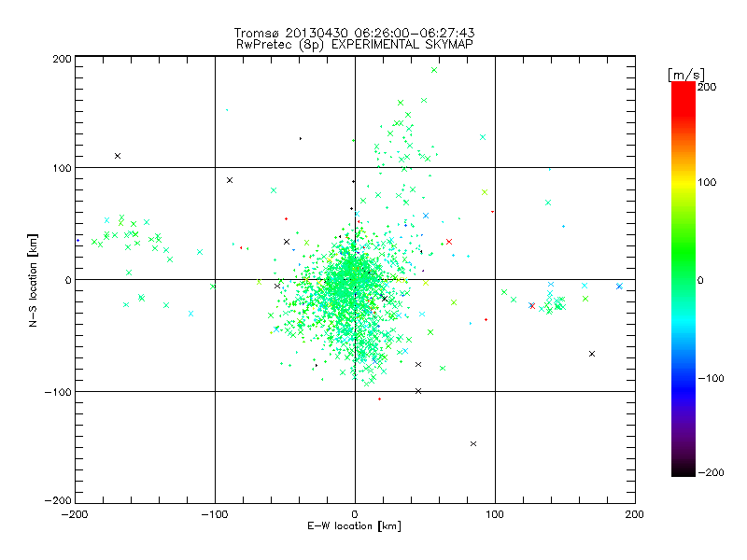Click the yellow band of the colorbar
Screen dimensions: 747x560
[x=684, y=182]
